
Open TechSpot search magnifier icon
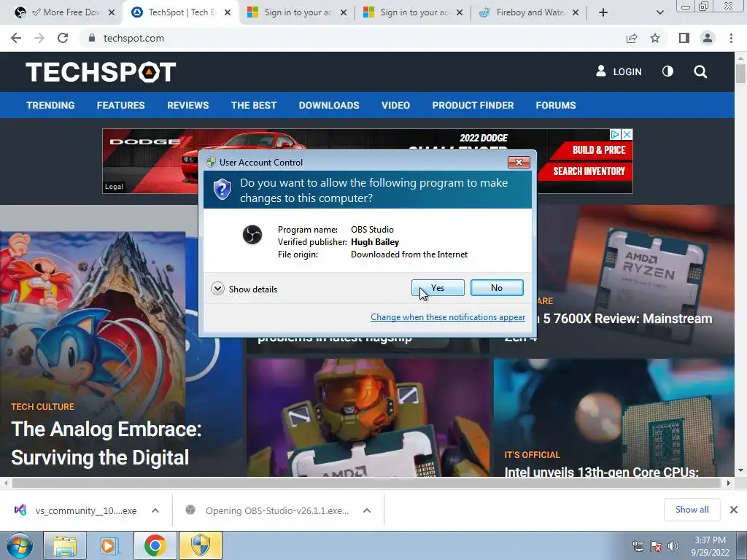tap(700, 71)
